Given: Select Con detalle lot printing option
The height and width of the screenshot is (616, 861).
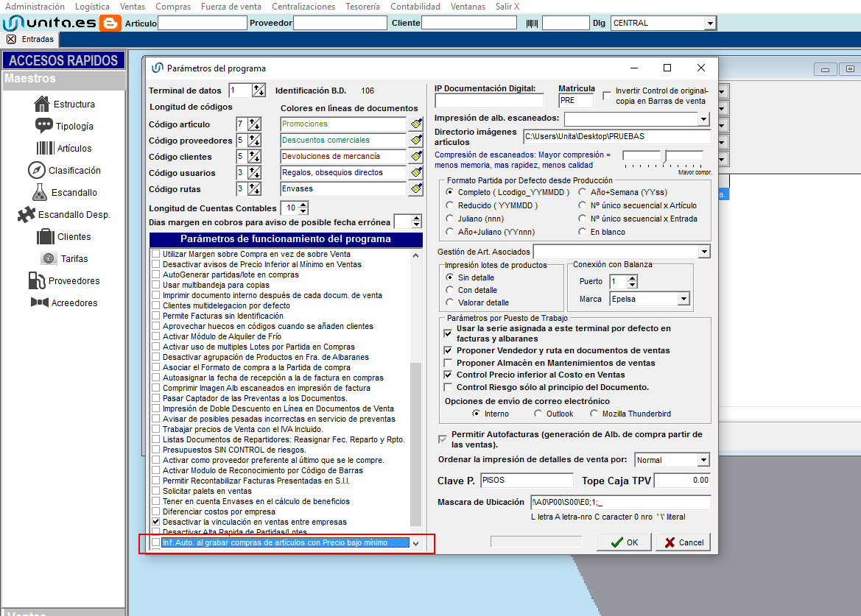Looking at the screenshot, I should 450,290.
